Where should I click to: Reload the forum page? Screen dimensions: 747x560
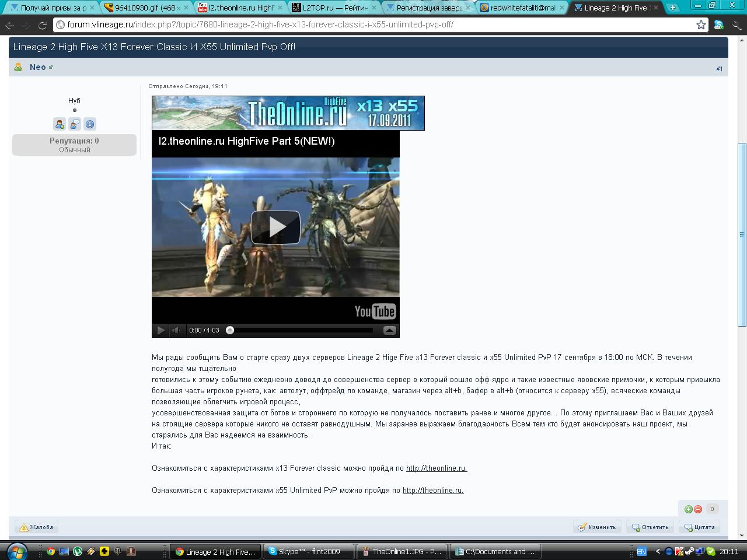[x=42, y=25]
